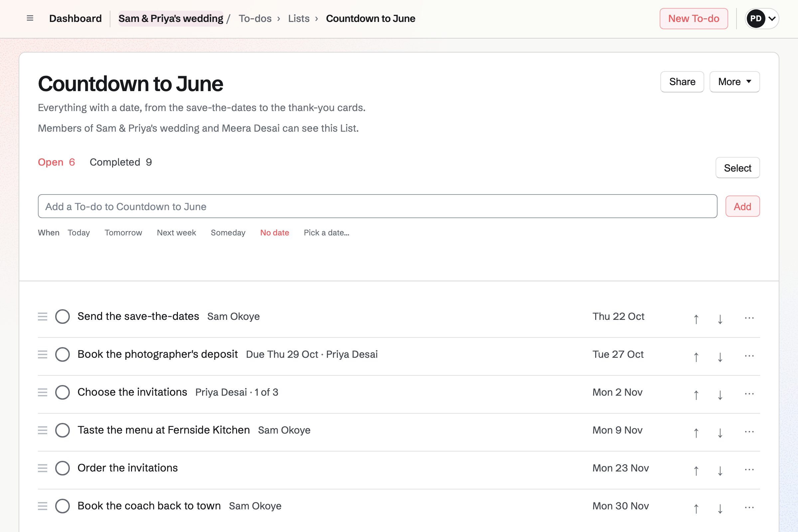Mark 'Send the save-the-dates' complete
This screenshot has height=532, width=798.
(x=63, y=317)
